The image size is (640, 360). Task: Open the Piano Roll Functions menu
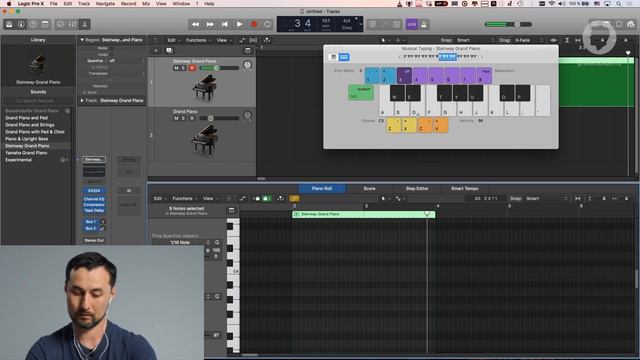184,198
